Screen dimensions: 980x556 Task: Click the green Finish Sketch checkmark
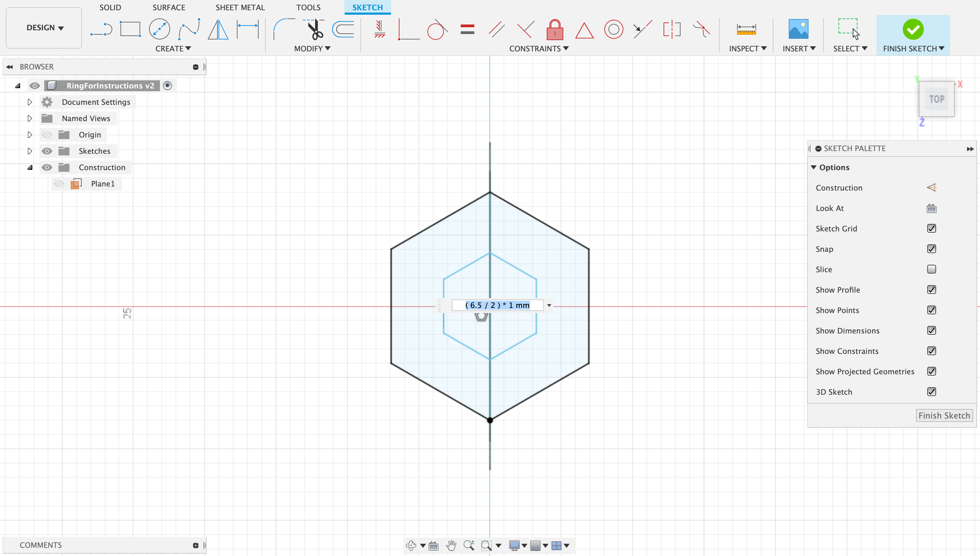point(913,29)
